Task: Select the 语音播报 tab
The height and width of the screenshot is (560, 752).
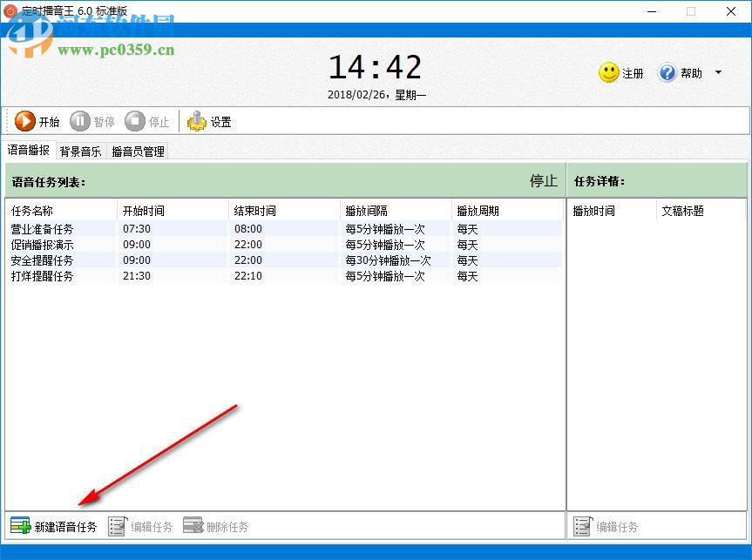Action: 29,149
